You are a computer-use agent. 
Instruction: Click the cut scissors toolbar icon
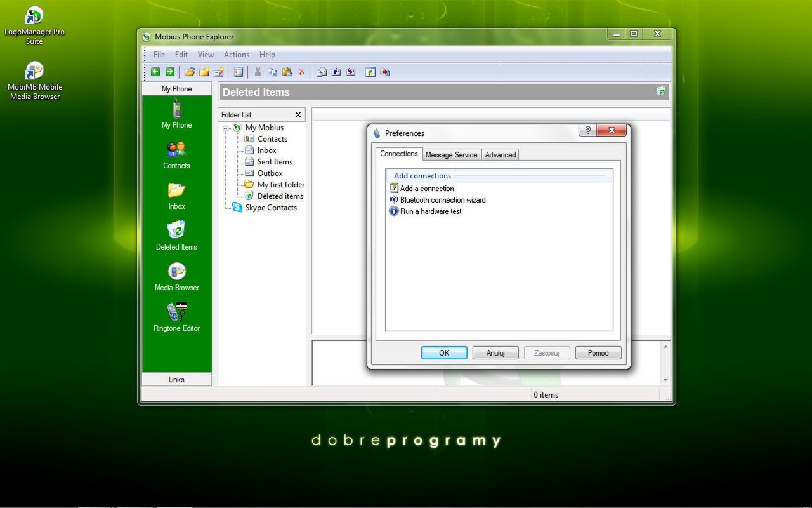(x=258, y=72)
